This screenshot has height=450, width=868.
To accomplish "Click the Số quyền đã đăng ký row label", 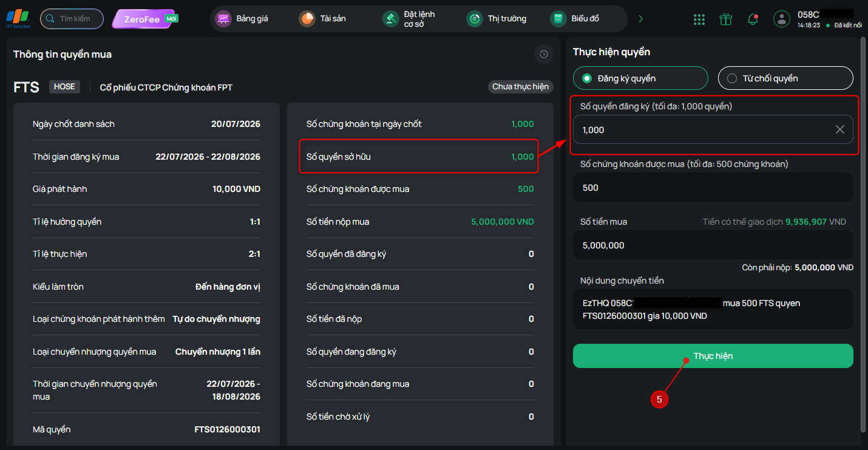I will [346, 254].
